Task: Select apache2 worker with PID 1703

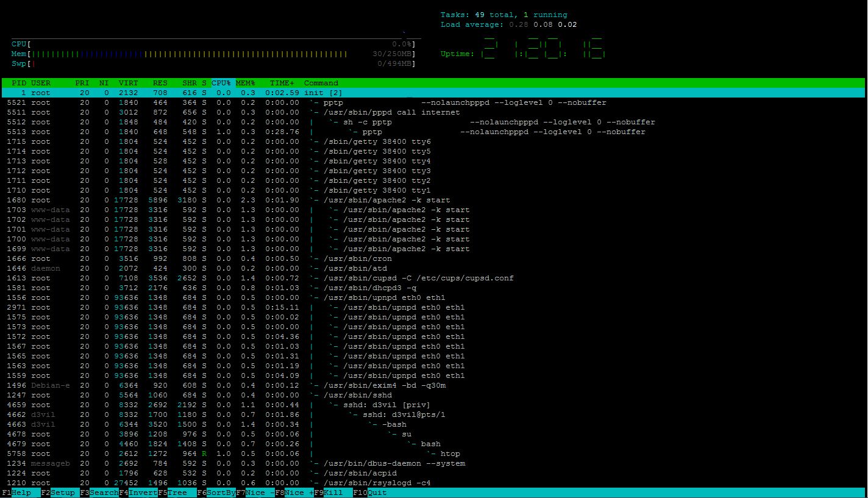Action: click(x=433, y=210)
